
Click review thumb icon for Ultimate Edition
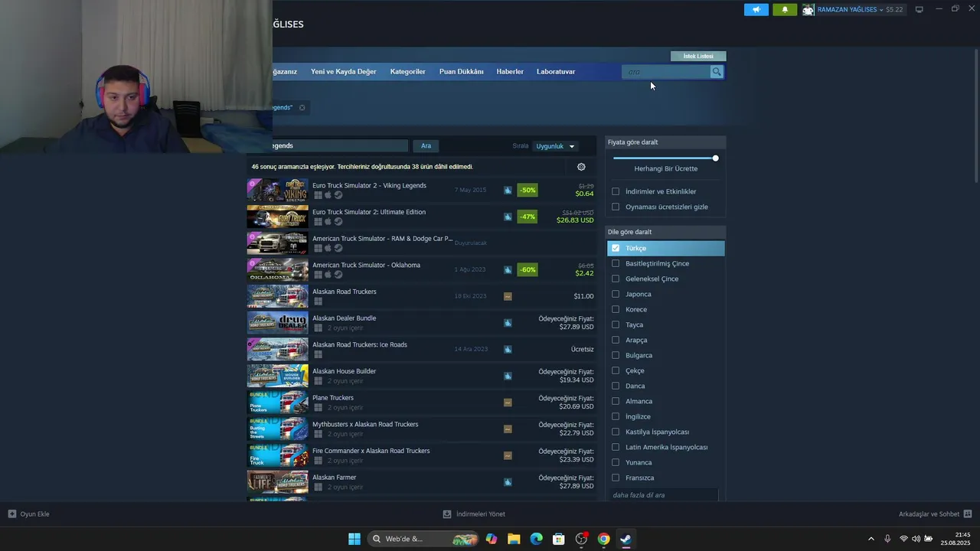click(x=508, y=217)
